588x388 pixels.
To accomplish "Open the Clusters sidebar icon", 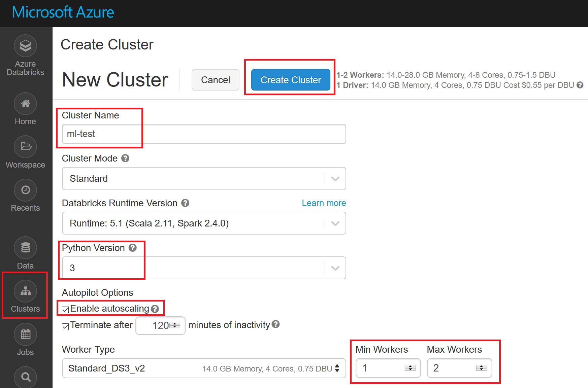I will [x=25, y=291].
